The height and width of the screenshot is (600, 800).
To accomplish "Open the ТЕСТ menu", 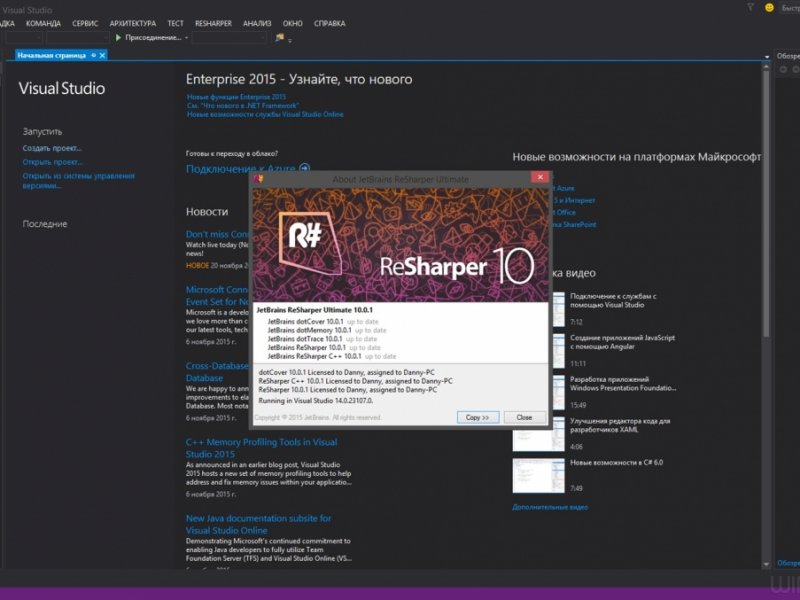I will tap(175, 23).
